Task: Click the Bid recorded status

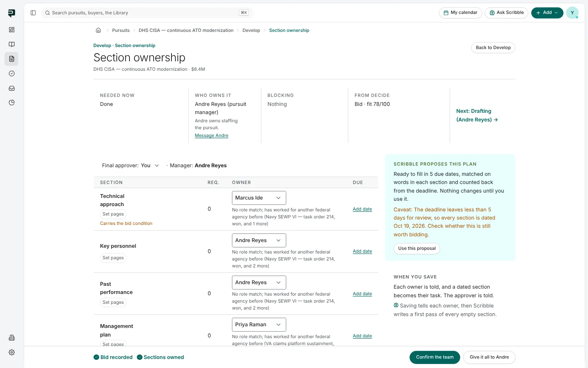Action: 113,357
